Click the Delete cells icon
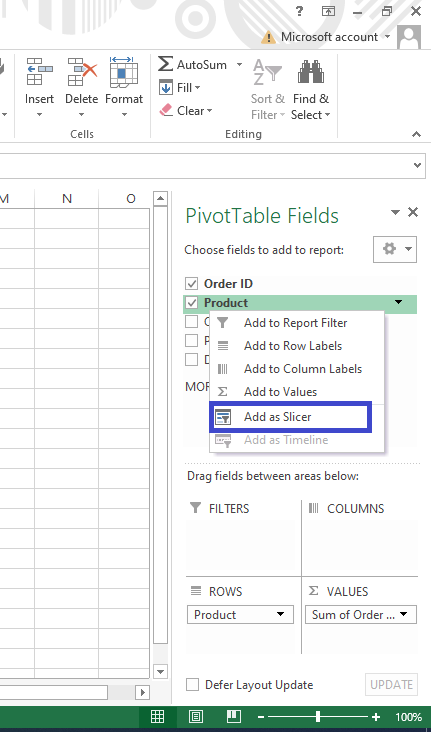Screen dimensions: 431x732 81,72
